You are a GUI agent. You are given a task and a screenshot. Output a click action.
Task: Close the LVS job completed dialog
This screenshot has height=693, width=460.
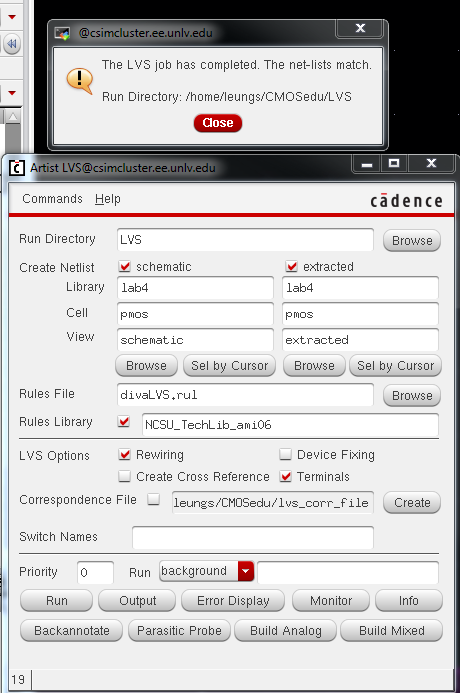218,122
